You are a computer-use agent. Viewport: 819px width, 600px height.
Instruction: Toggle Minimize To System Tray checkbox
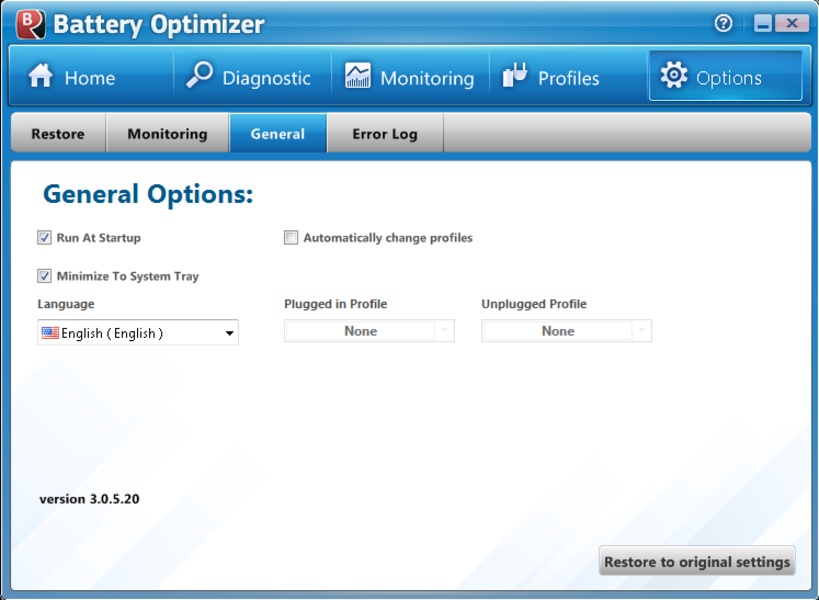(x=44, y=276)
